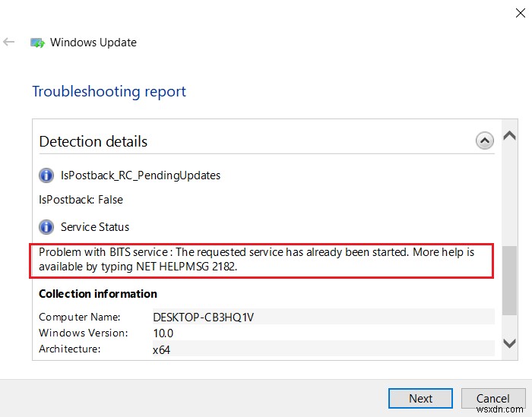Viewport: 532px width, 417px height.
Task: Click the IsPostback: False text
Action: [x=81, y=200]
